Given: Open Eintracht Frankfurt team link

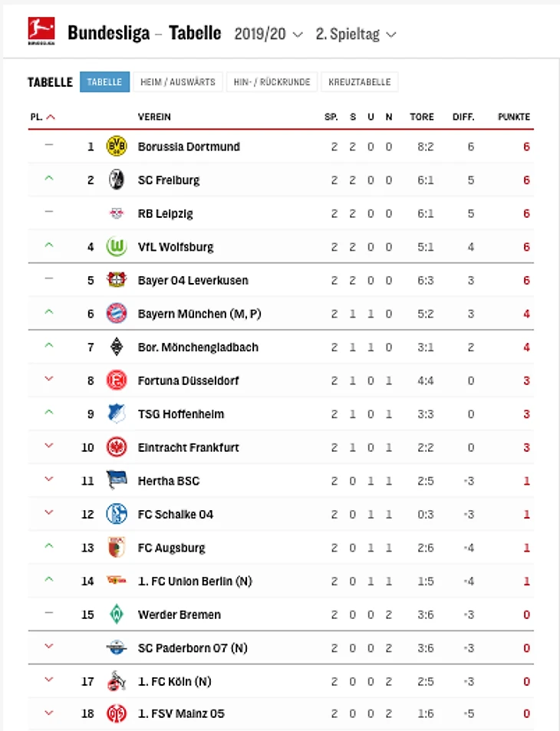Looking at the screenshot, I should click(x=189, y=447).
